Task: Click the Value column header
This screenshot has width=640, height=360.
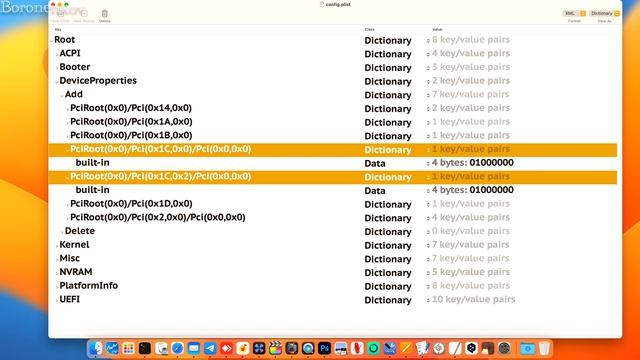Action: [437, 29]
